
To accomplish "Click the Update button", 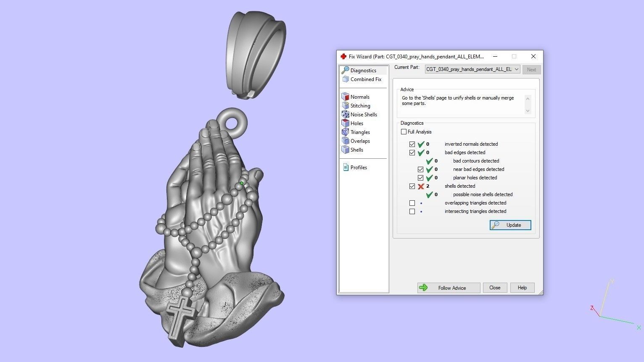I will 510,225.
